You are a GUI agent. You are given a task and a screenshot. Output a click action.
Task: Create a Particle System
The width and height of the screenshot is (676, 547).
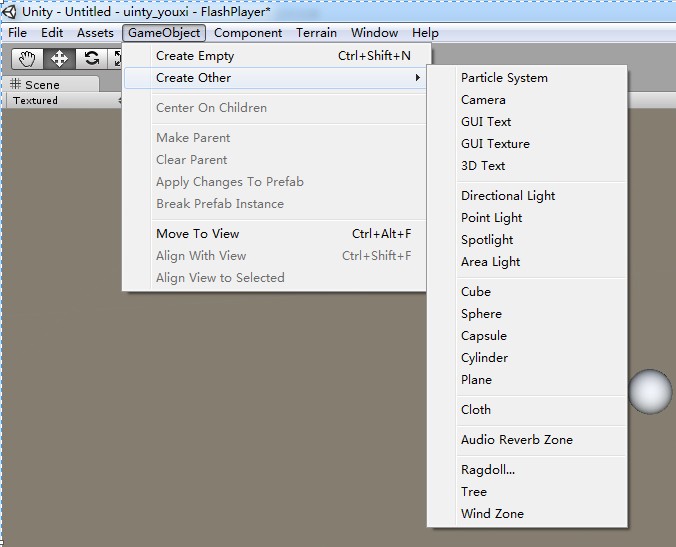pos(527,78)
